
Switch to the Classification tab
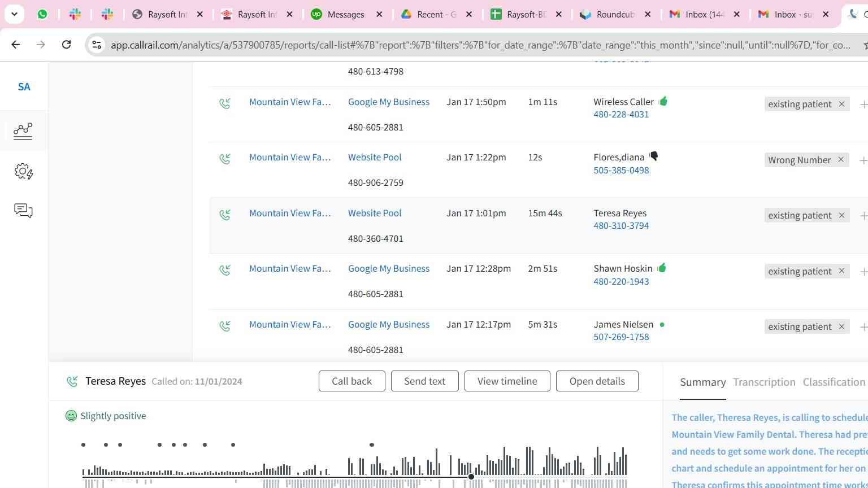tap(834, 382)
